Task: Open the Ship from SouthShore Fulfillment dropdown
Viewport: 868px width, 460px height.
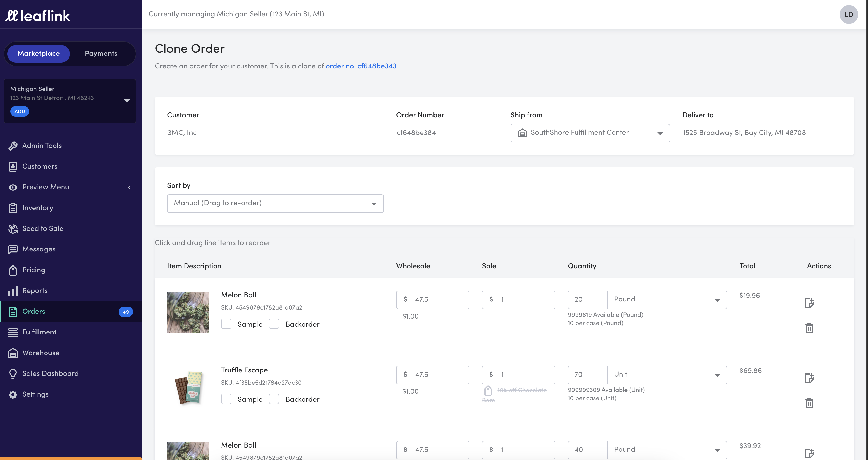Action: [590, 133]
